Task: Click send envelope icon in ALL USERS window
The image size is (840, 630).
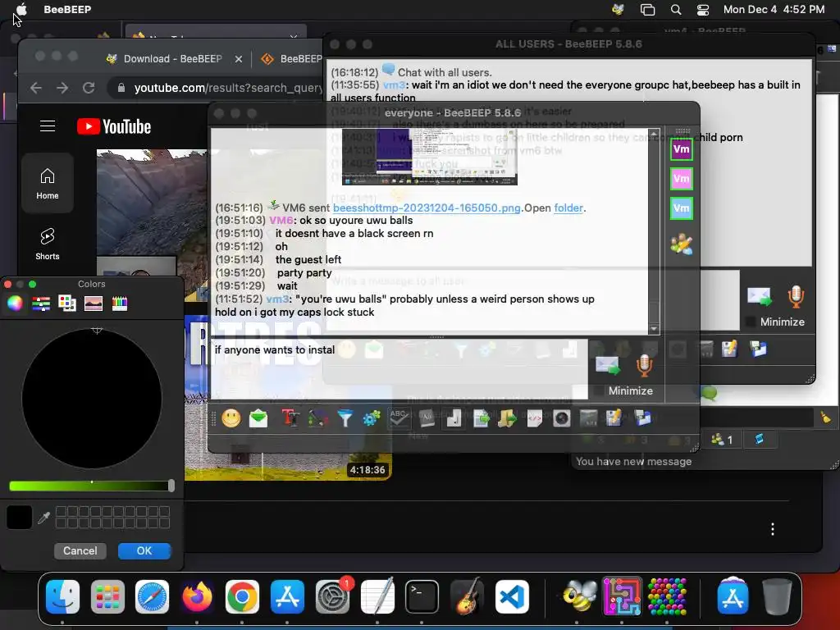Action: tap(760, 297)
